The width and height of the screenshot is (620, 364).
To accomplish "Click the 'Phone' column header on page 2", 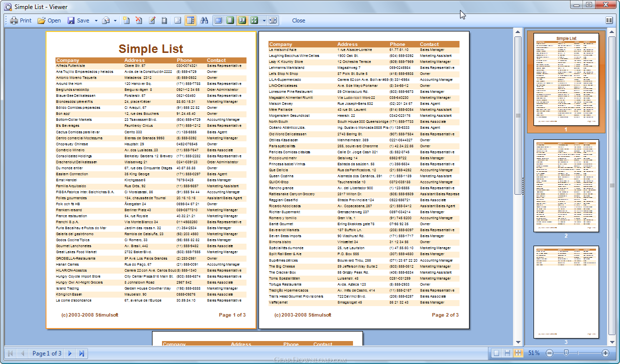I will [x=397, y=44].
